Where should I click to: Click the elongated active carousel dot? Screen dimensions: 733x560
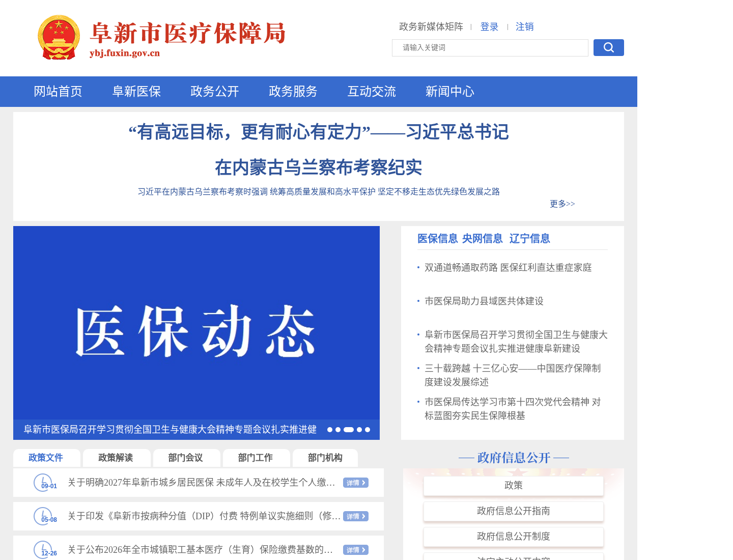pos(349,430)
